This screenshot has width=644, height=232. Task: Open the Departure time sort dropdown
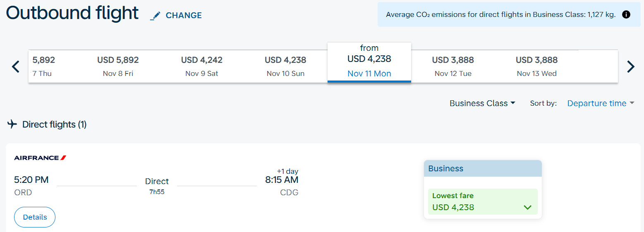601,103
